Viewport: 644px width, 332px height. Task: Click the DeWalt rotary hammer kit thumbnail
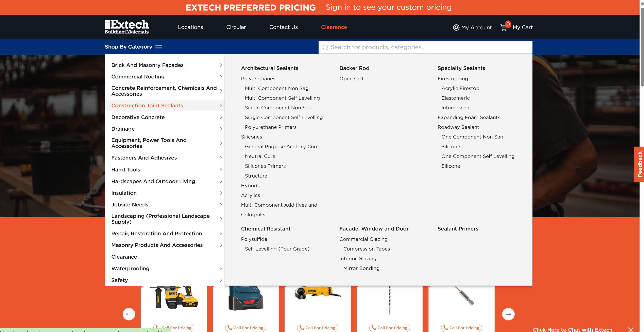[x=174, y=297]
